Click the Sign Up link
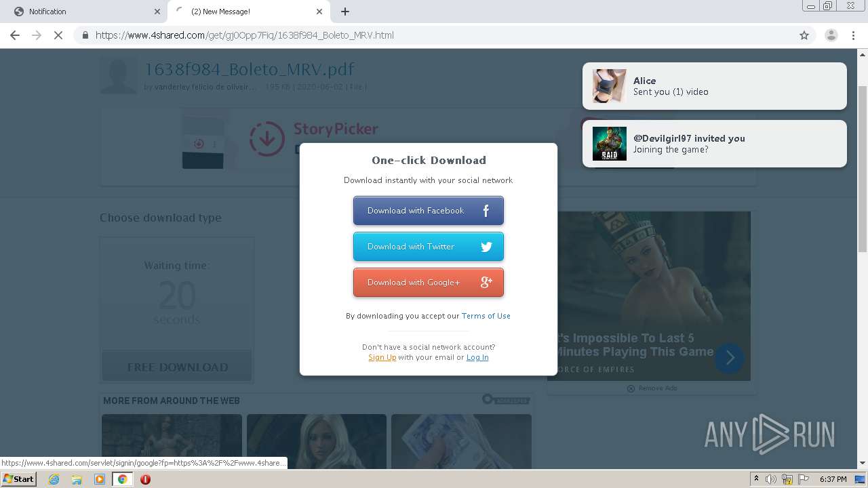The height and width of the screenshot is (488, 868). 382,357
